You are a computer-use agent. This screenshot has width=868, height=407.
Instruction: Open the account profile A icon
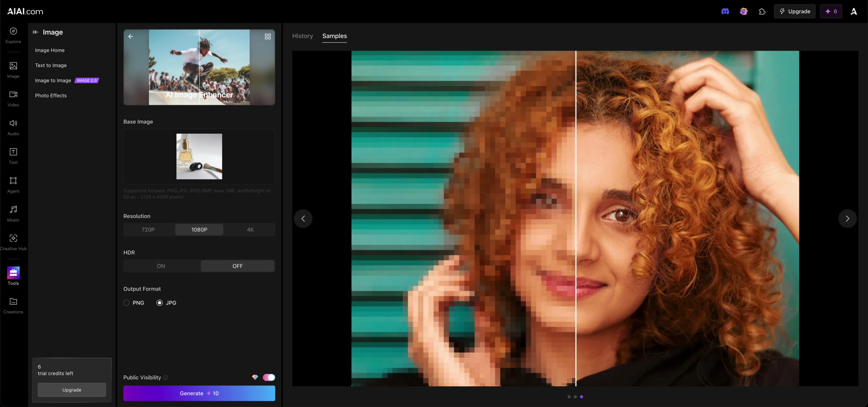[854, 11]
